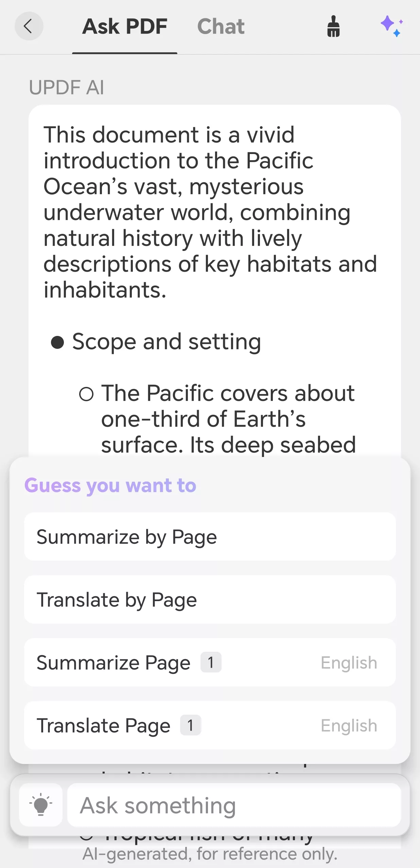Switch to the Chat tab
420x868 pixels.
tap(221, 26)
